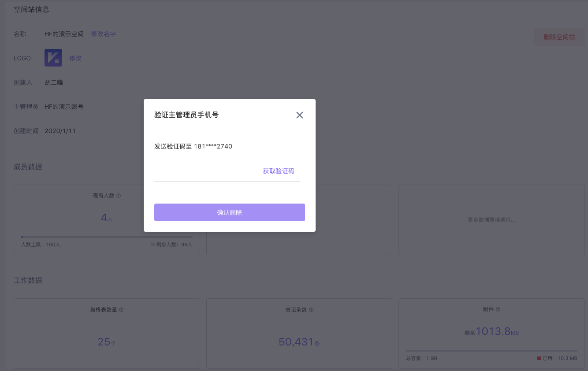This screenshot has height=371, width=588.
Task: Click 获取验证码 to request a code
Action: click(x=278, y=171)
